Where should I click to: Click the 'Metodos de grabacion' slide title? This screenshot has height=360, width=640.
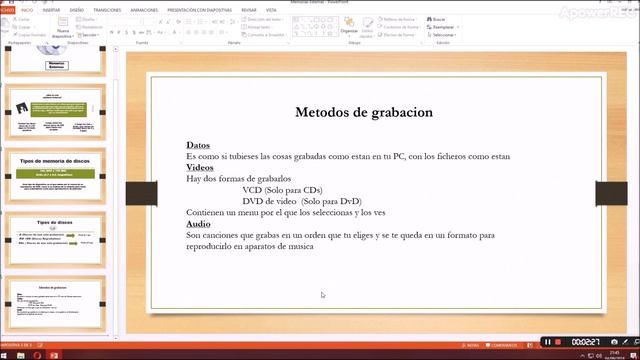pyautogui.click(x=364, y=112)
